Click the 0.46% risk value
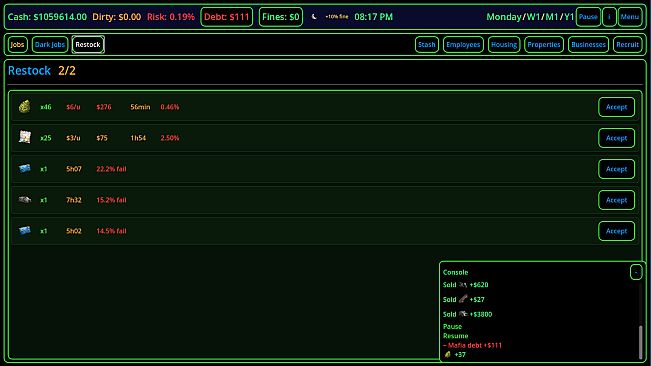 [170, 107]
